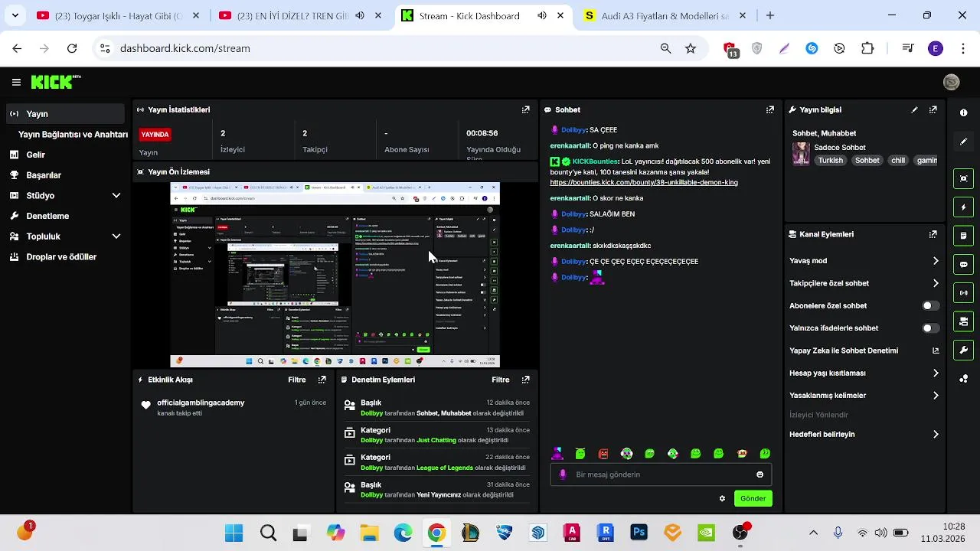Viewport: 980px width, 551px height.
Task: Open Hesap yaşı kısıtlaması options arrow
Action: tap(936, 373)
